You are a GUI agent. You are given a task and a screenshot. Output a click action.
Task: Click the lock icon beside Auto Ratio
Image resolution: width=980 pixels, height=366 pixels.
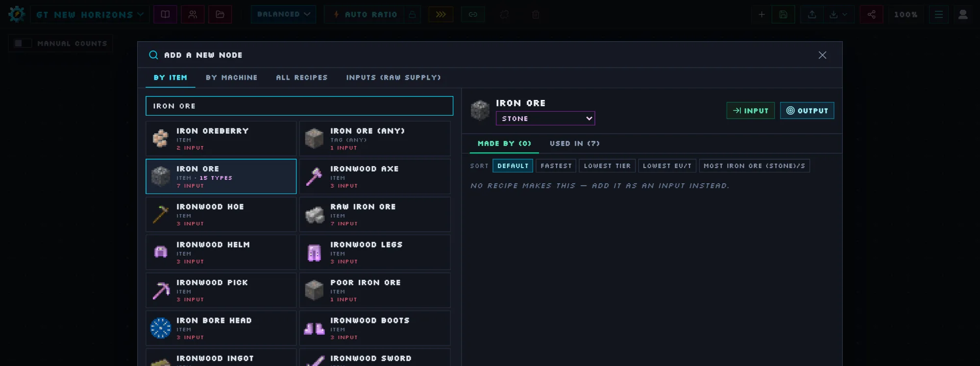(x=412, y=14)
